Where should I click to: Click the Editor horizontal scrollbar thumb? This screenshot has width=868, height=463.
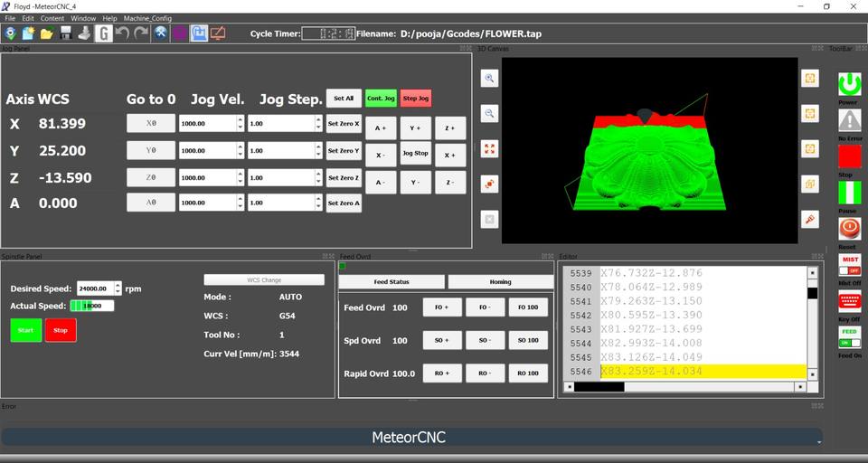pos(599,387)
